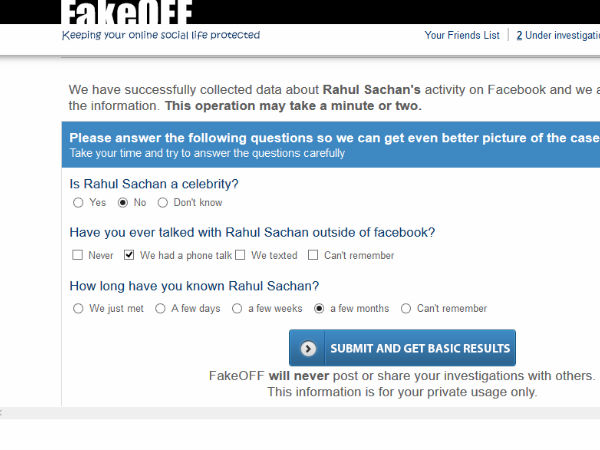Click the blue questions header banner

[331, 145]
